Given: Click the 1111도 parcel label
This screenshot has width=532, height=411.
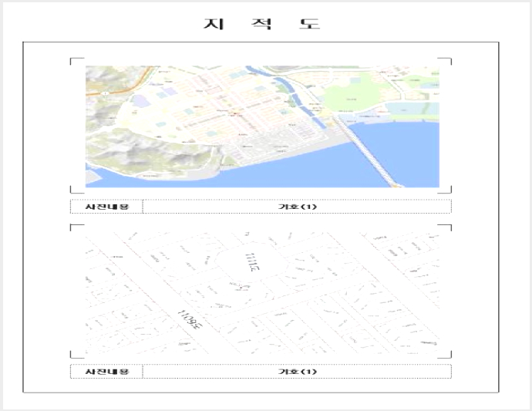Looking at the screenshot, I should tap(253, 262).
